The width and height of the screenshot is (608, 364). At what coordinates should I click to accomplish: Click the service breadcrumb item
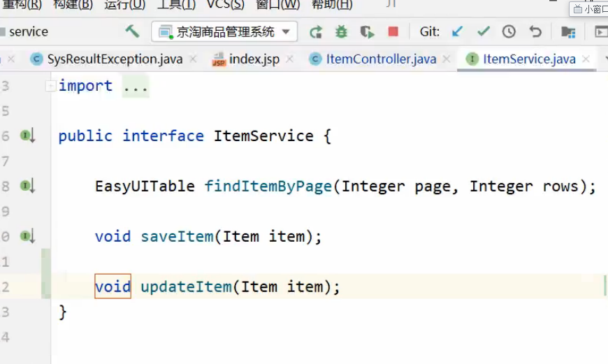click(x=29, y=31)
